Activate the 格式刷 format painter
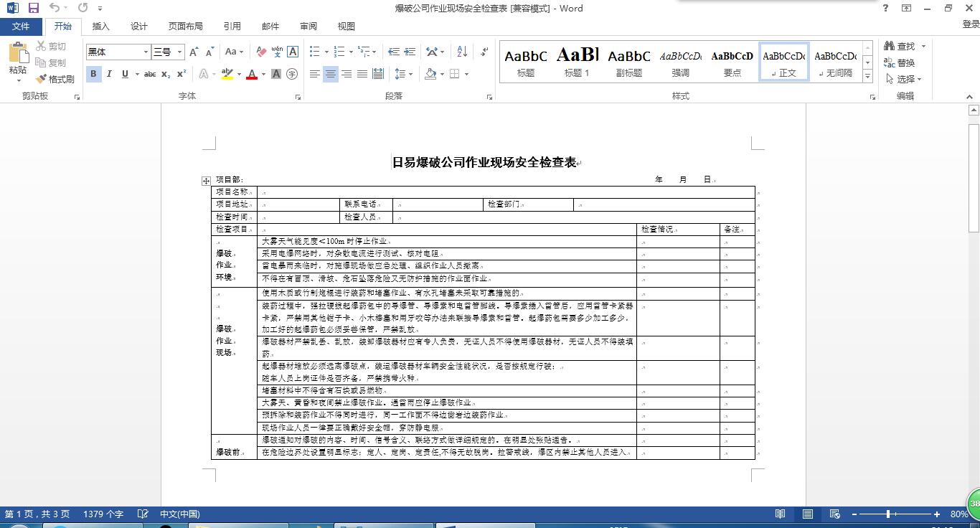Image resolution: width=980 pixels, height=528 pixels. point(55,79)
